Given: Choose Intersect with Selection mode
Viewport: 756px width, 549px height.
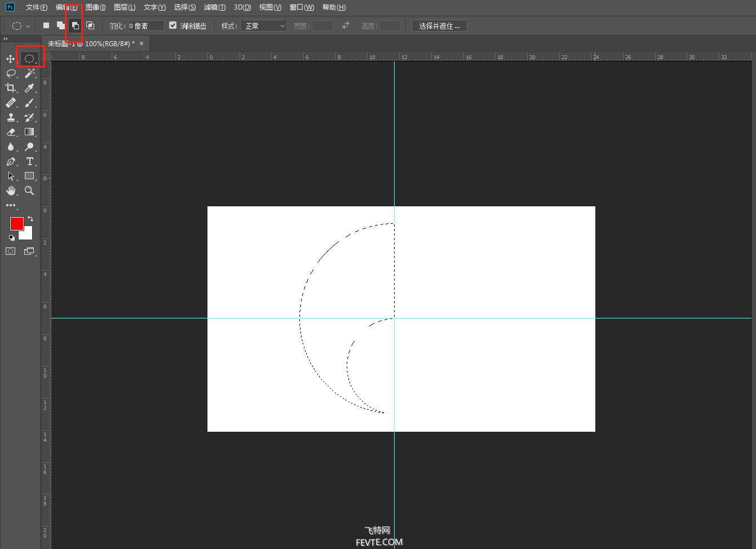Looking at the screenshot, I should [x=90, y=25].
